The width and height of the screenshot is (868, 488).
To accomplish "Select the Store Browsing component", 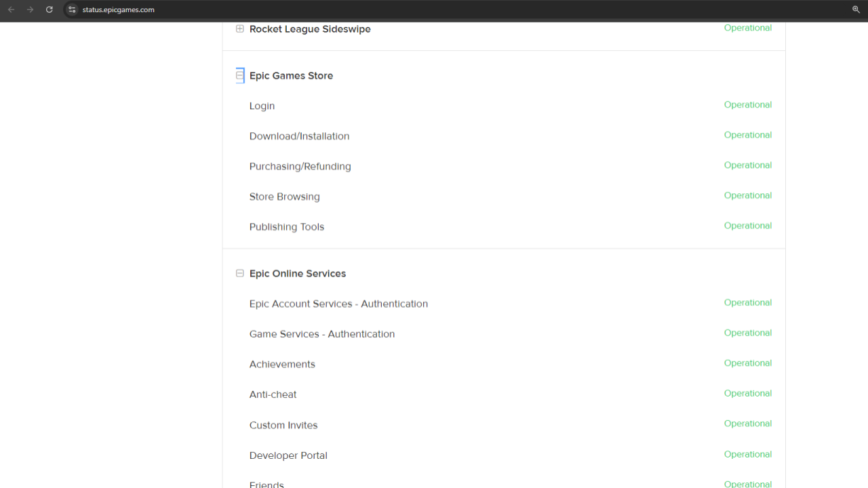I will pyautogui.click(x=284, y=197).
